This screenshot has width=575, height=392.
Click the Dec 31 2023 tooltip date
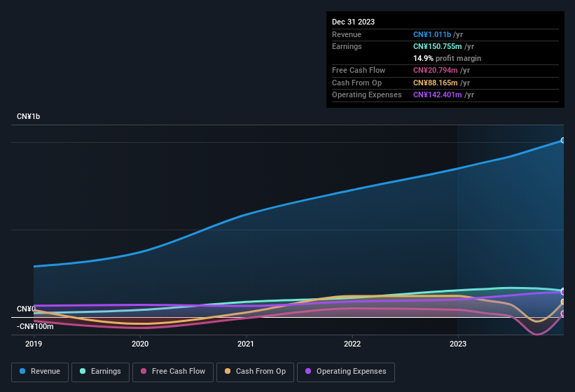click(353, 22)
